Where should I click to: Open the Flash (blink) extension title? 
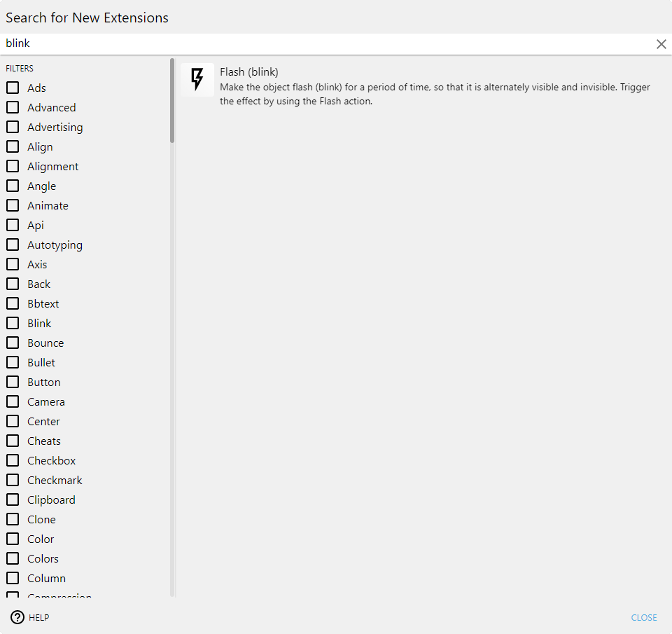pyautogui.click(x=249, y=72)
